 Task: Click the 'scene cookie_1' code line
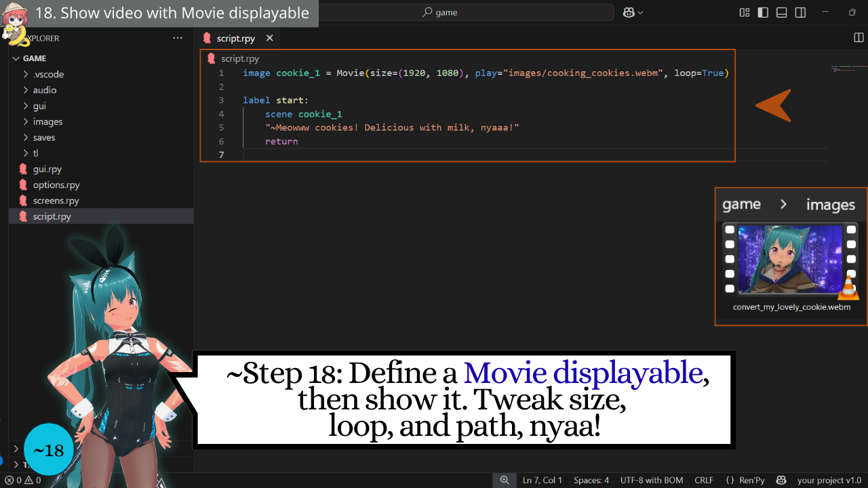[303, 114]
